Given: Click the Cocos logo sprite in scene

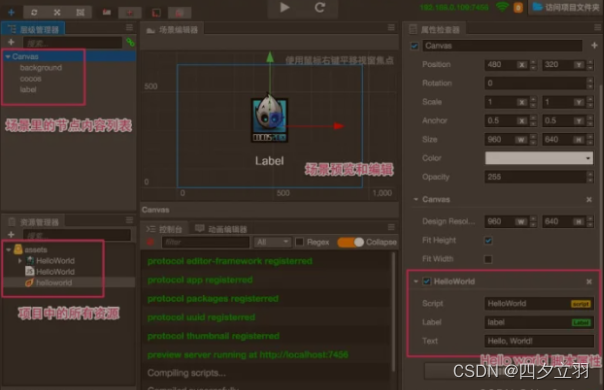Looking at the screenshot, I should 269,119.
